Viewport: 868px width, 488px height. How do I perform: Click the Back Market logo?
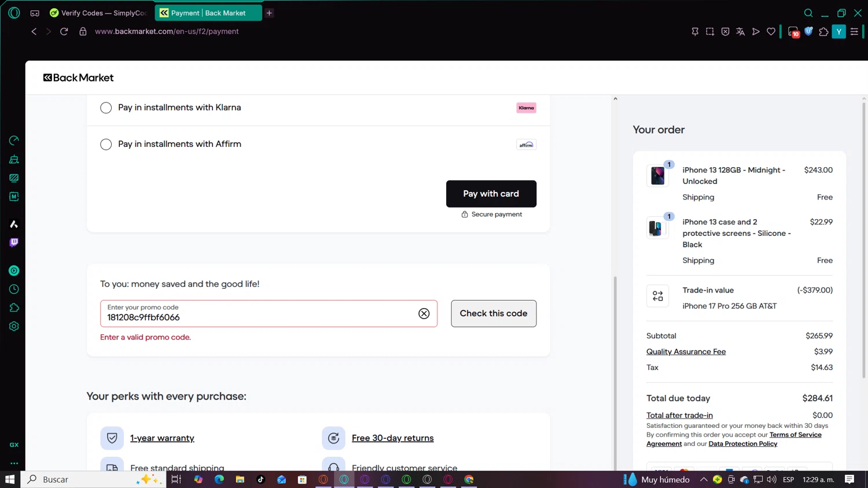(x=79, y=77)
